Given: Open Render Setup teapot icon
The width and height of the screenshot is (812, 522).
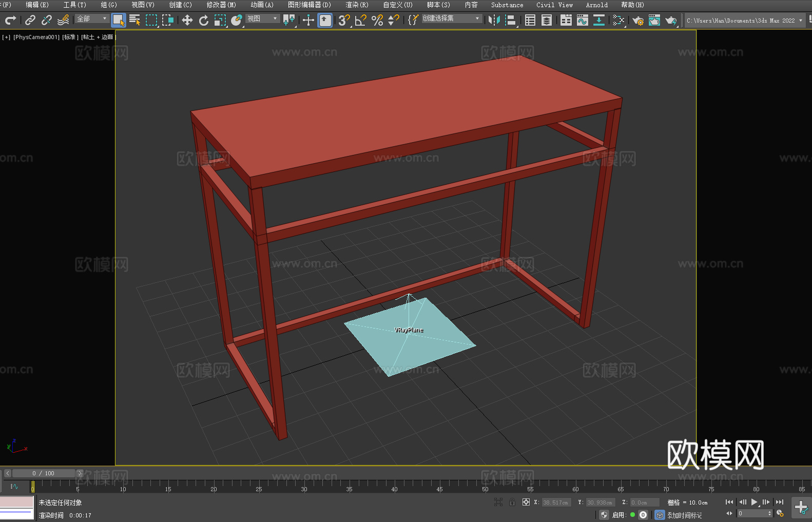Looking at the screenshot, I should tap(638, 20).
